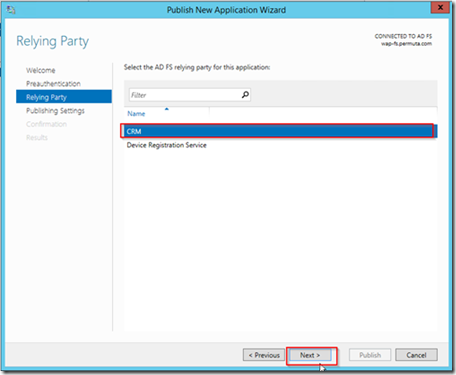Select the Relying Party step in sidebar

point(64,97)
